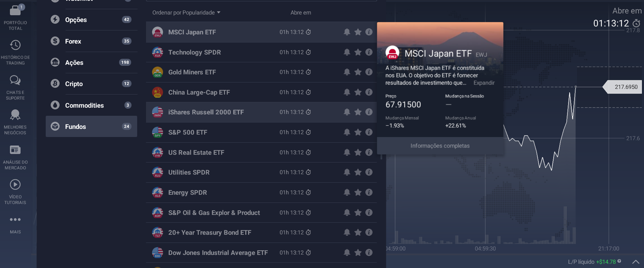The width and height of the screenshot is (644, 268).
Task: Open Informações completas button
Action: click(x=440, y=146)
